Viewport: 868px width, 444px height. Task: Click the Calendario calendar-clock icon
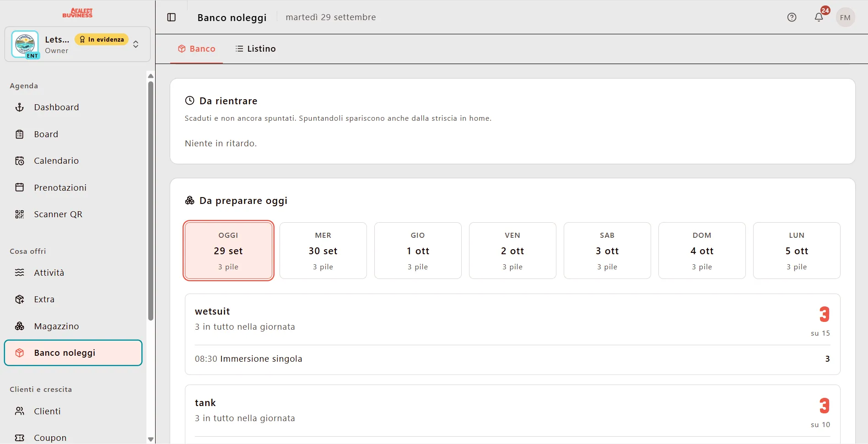tap(20, 161)
